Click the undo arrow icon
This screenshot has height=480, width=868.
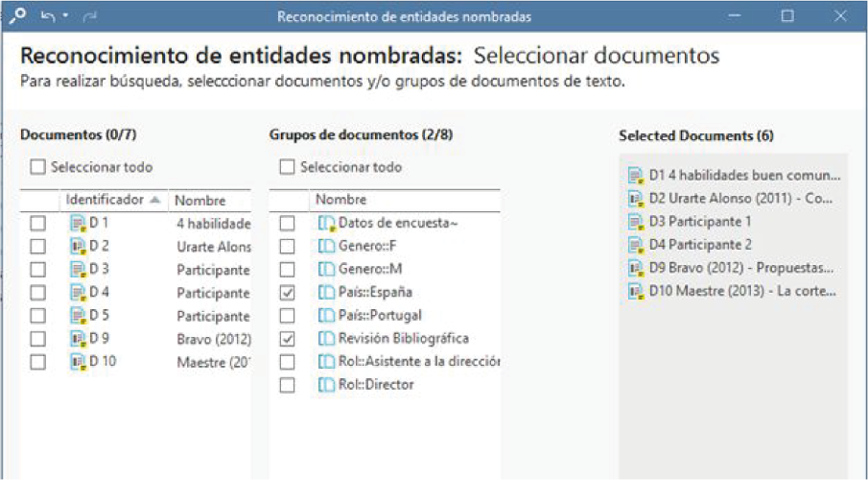click(x=48, y=16)
